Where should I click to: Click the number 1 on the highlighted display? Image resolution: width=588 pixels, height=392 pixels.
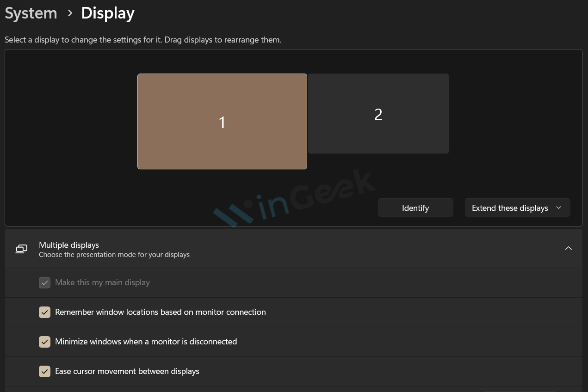222,122
